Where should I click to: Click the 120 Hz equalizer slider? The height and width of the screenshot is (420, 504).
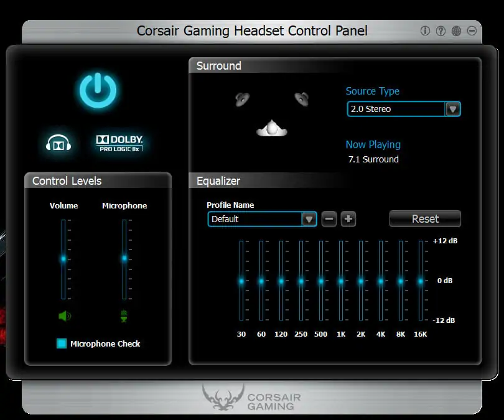[281, 281]
